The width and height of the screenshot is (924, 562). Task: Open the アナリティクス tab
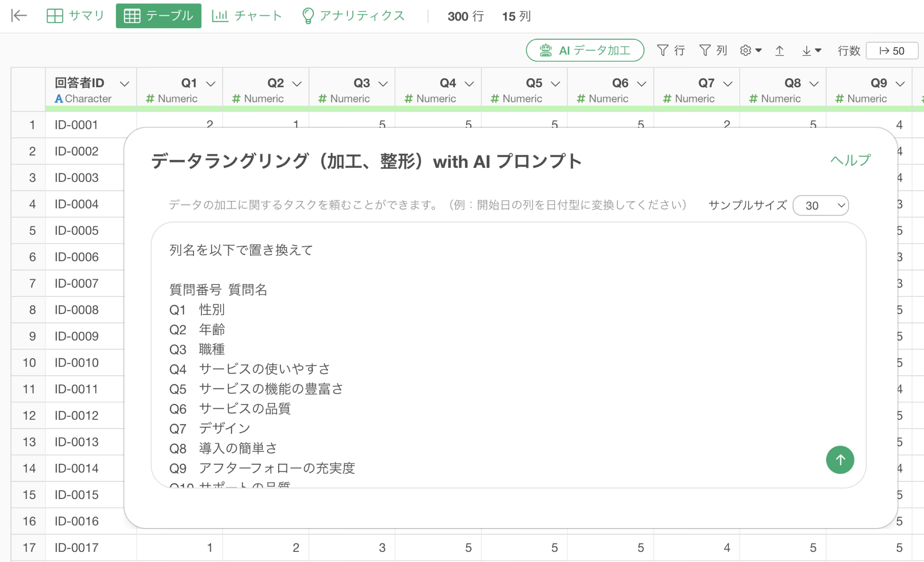click(x=353, y=16)
